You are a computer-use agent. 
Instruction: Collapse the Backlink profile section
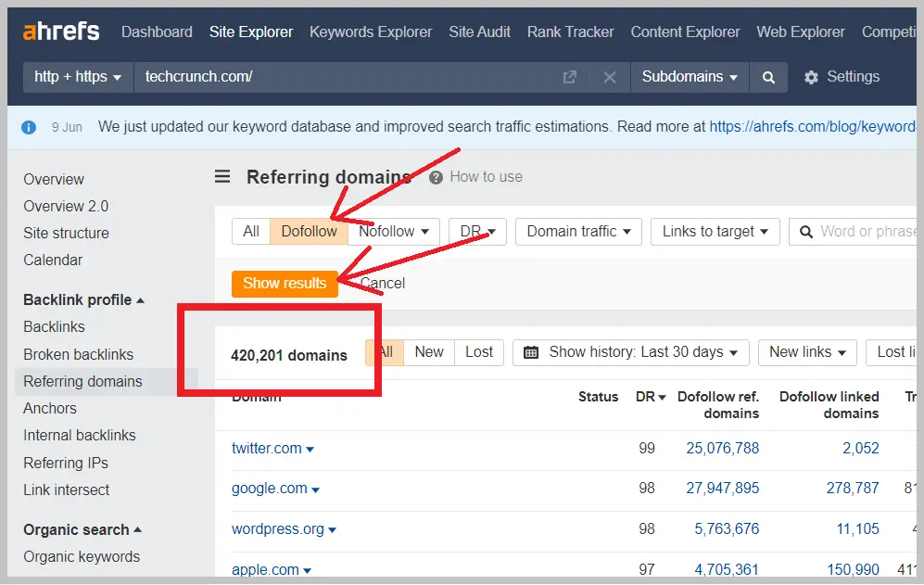point(83,300)
